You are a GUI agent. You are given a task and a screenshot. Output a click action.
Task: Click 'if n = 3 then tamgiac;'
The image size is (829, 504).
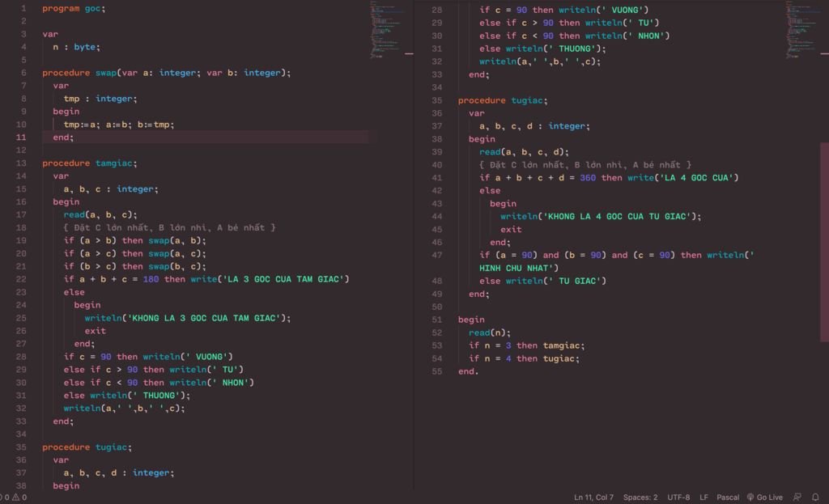click(526, 346)
